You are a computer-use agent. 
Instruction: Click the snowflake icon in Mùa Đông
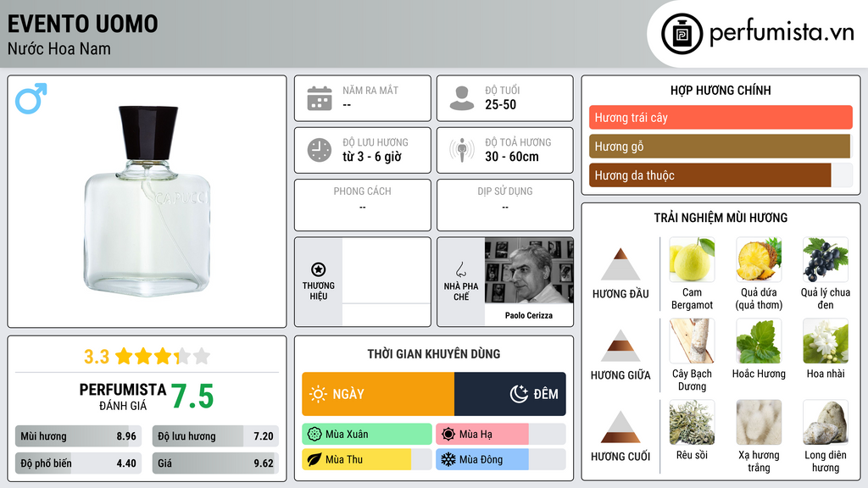click(x=448, y=459)
